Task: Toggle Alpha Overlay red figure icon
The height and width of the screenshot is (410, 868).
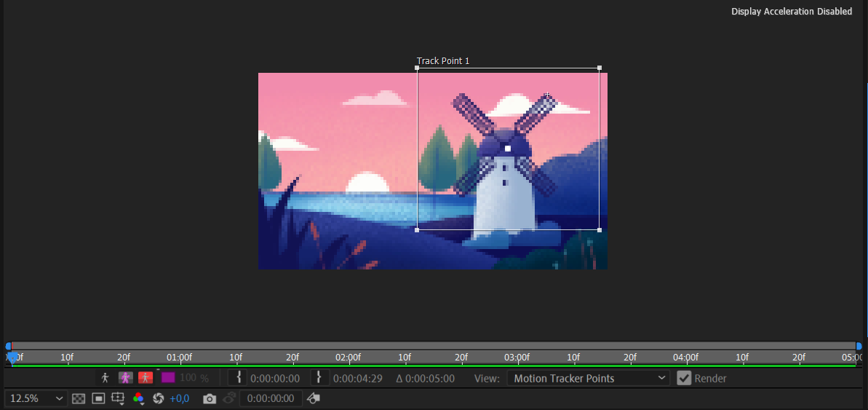Action: (146, 378)
